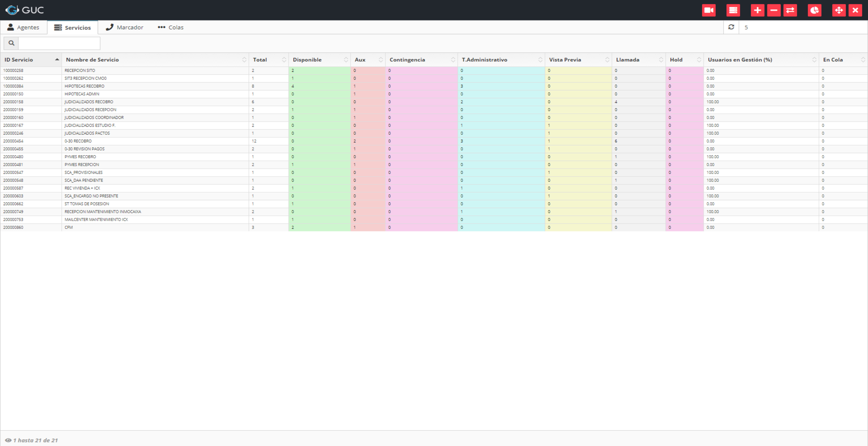Viewport: 868px width, 446px height.
Task: Click the HIPOTECAS RECOBRO service name
Action: coord(85,86)
